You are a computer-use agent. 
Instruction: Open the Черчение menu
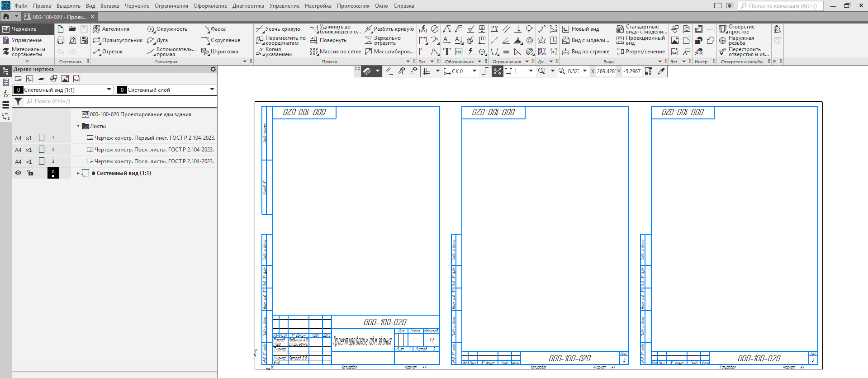[137, 6]
